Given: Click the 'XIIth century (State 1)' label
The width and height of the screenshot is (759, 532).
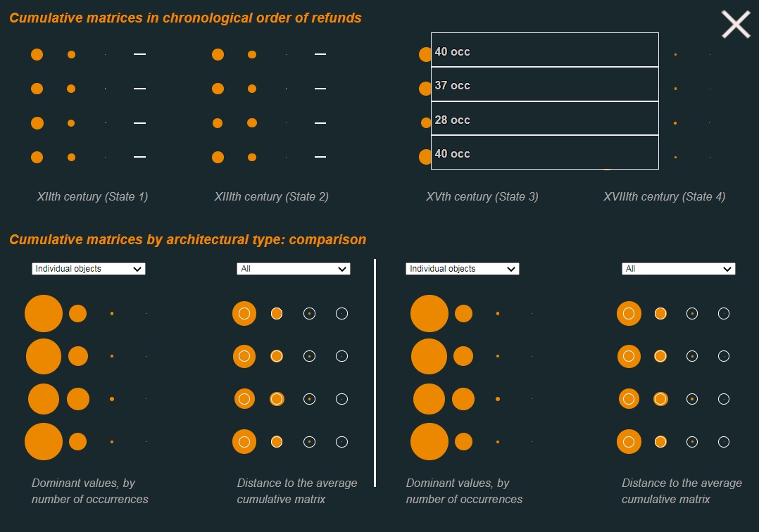Looking at the screenshot, I should click(x=92, y=197).
